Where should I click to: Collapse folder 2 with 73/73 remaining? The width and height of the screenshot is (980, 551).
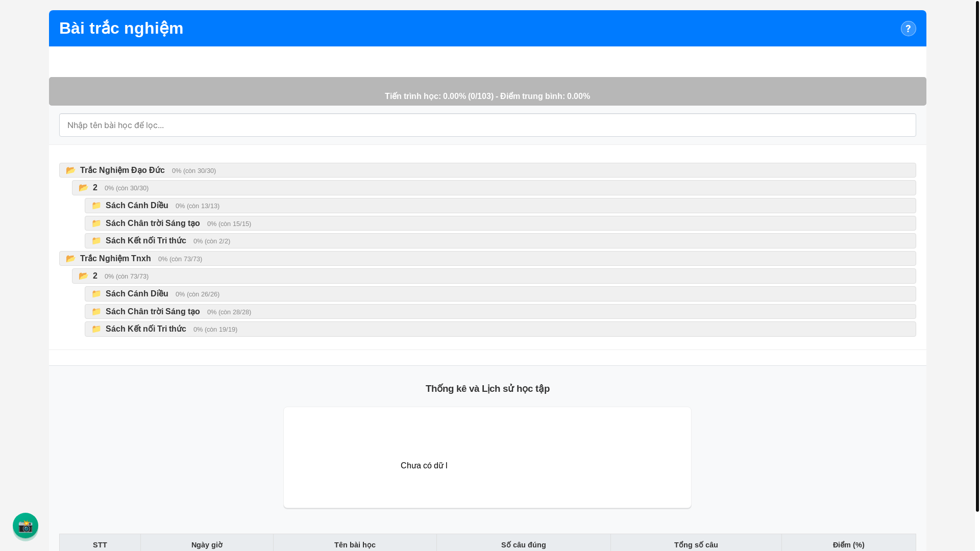[x=494, y=276]
